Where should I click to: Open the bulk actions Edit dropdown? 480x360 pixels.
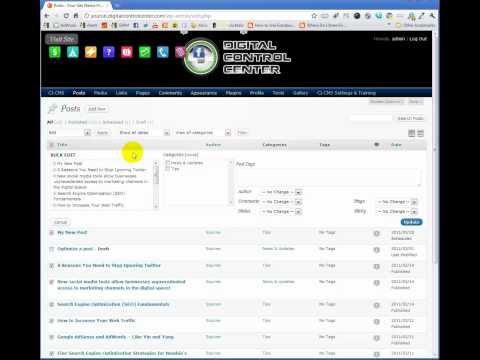coord(69,133)
